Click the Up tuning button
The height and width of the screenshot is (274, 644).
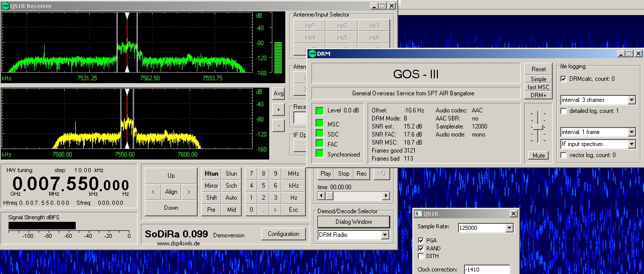[x=171, y=176]
